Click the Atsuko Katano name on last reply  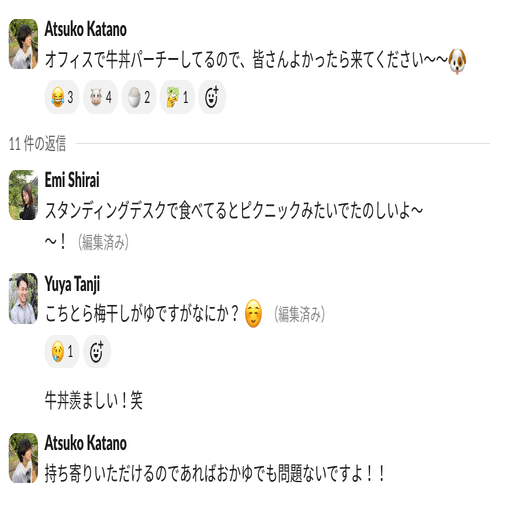(x=86, y=443)
